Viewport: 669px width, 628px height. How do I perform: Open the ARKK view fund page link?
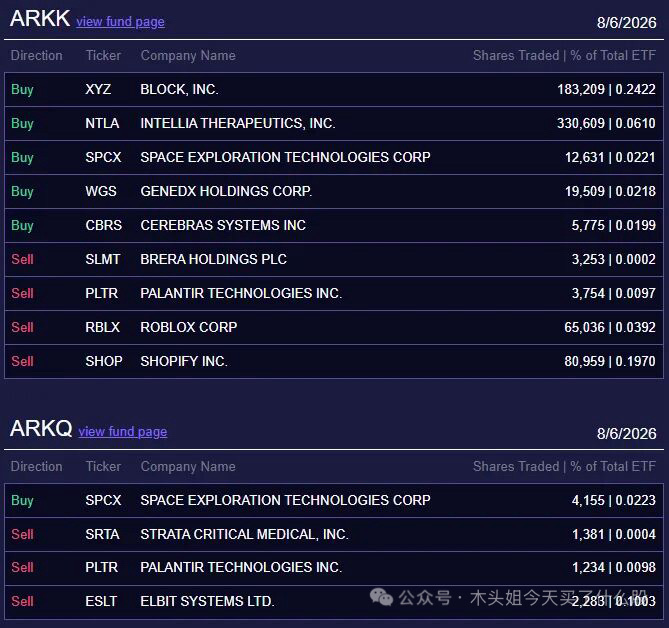[120, 21]
